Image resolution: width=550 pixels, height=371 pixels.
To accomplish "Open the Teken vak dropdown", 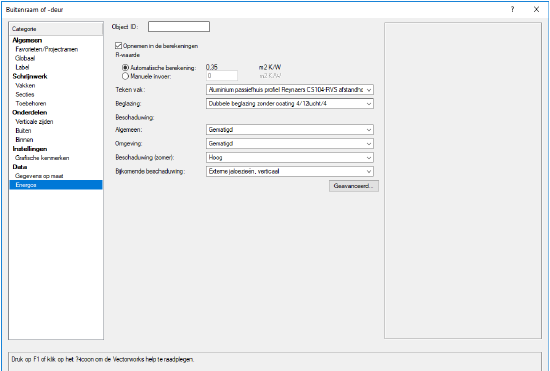I will click(x=290, y=90).
